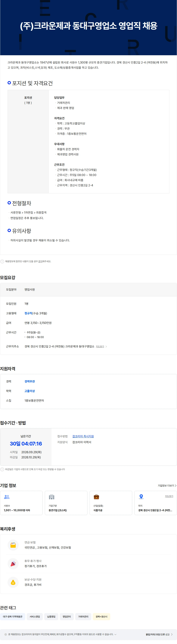Click 국민연금, 고용보험 benefits text
This screenshot has width=177, height=644.
coord(48,548)
